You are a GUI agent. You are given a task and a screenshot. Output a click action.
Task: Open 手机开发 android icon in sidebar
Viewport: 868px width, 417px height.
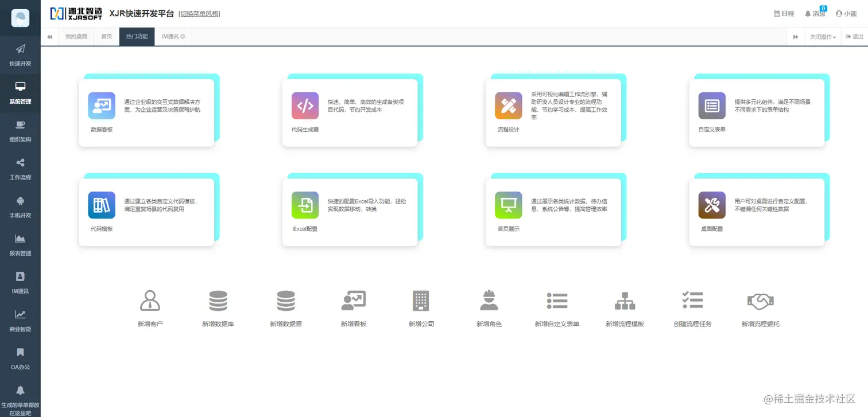click(x=20, y=201)
